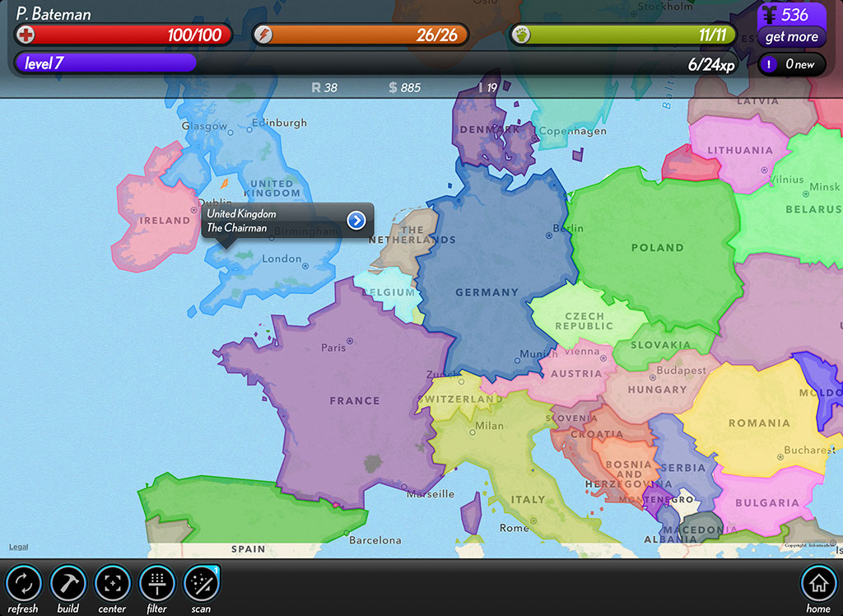Select the red health bar 100/100
This screenshot has height=616, width=843.
click(x=123, y=35)
